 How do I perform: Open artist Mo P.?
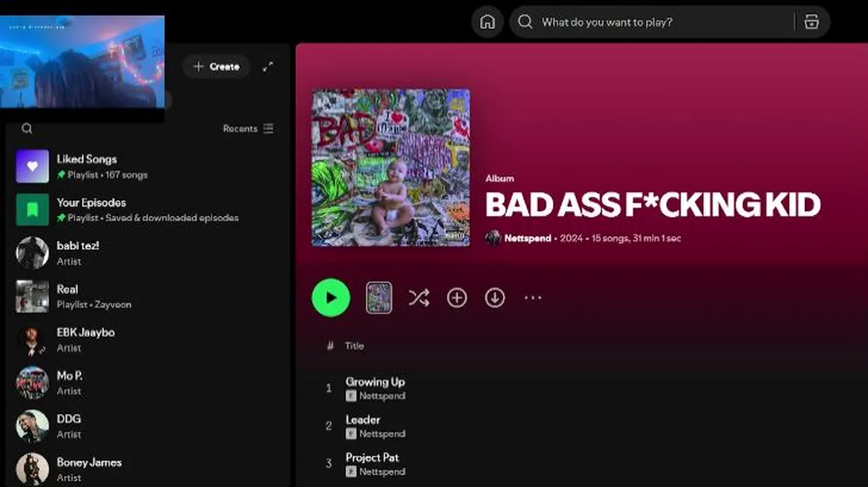point(147,383)
